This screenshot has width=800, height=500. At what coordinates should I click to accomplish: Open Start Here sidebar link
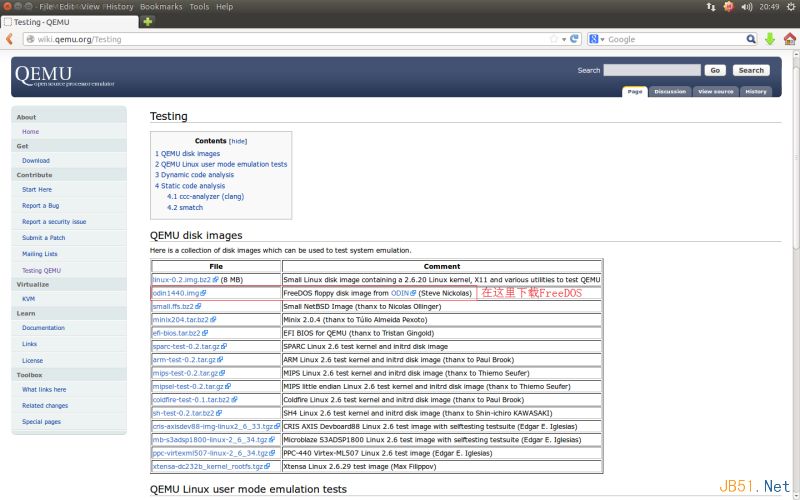pyautogui.click(x=37, y=190)
